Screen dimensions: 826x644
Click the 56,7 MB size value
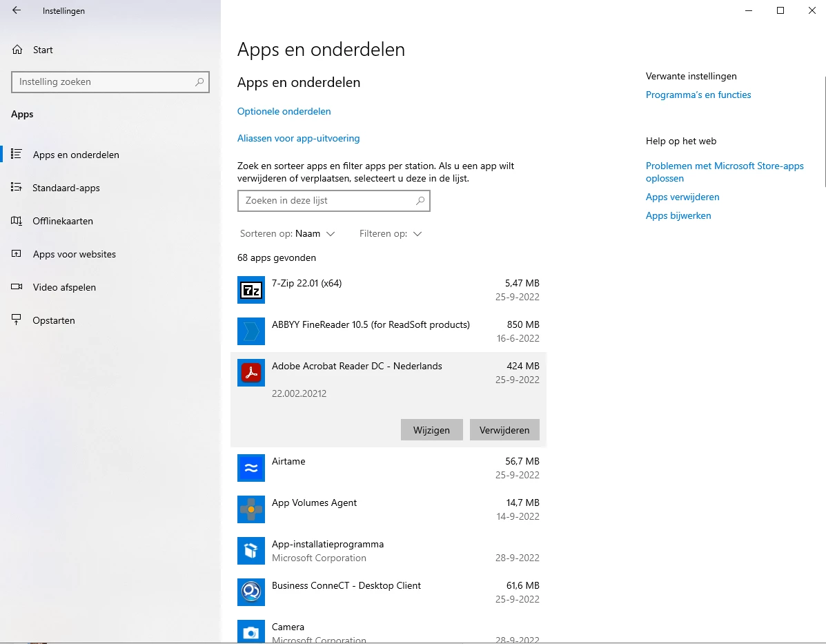(x=522, y=461)
